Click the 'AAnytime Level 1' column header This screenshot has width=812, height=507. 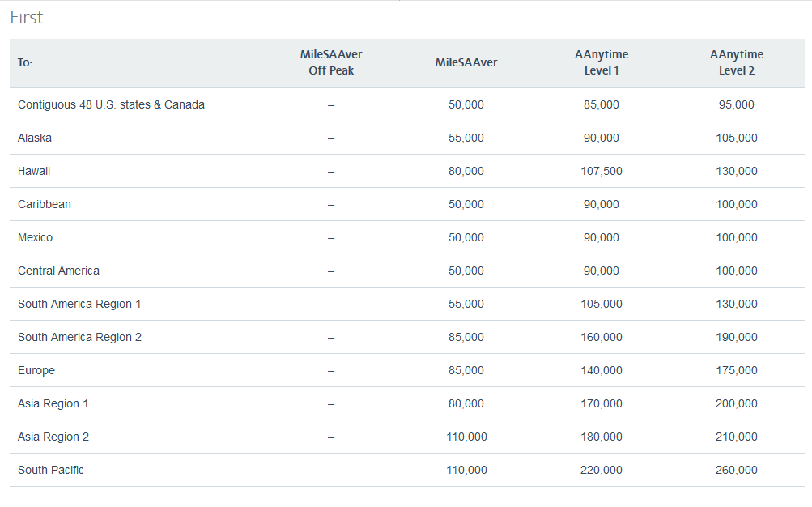click(x=602, y=62)
